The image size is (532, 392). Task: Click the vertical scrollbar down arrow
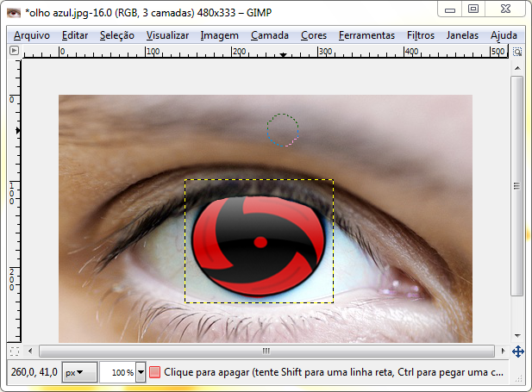[517, 336]
